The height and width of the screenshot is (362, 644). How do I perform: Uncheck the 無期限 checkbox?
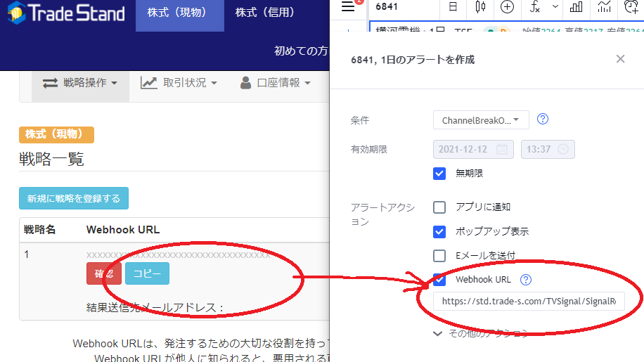[439, 173]
